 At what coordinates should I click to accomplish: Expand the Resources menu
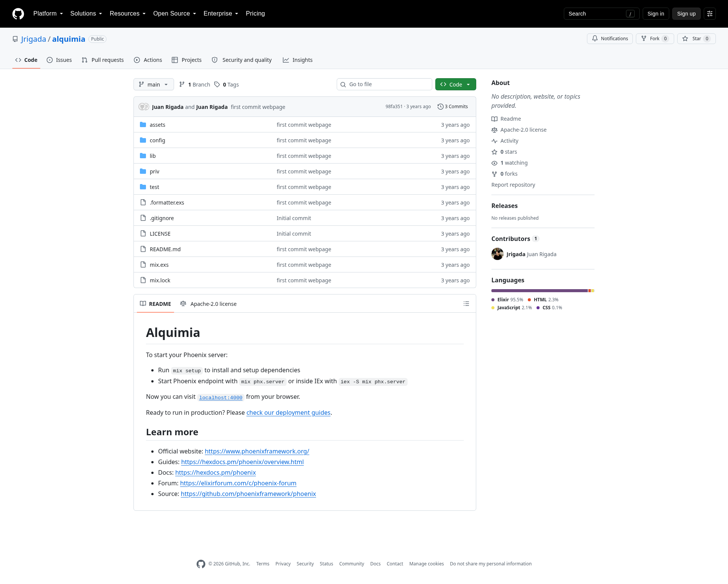pos(128,14)
